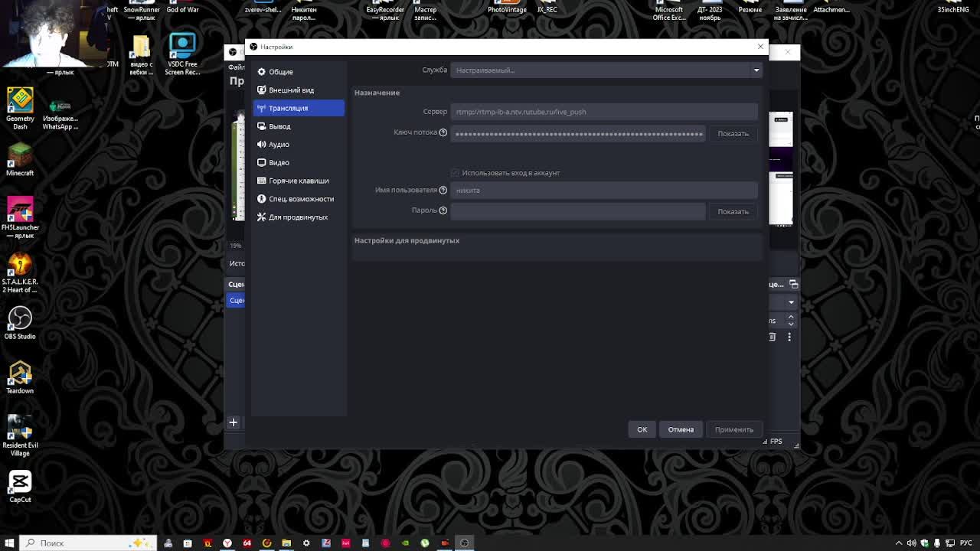The width and height of the screenshot is (980, 551).
Task: Open the Изображение WhatsApp desktop file
Action: (60, 114)
